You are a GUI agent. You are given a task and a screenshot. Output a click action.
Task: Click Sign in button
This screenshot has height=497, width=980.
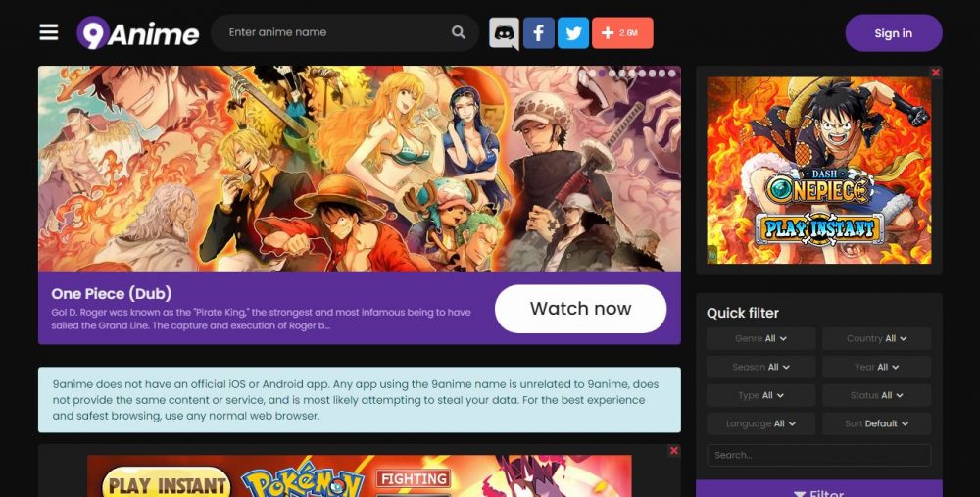click(894, 33)
